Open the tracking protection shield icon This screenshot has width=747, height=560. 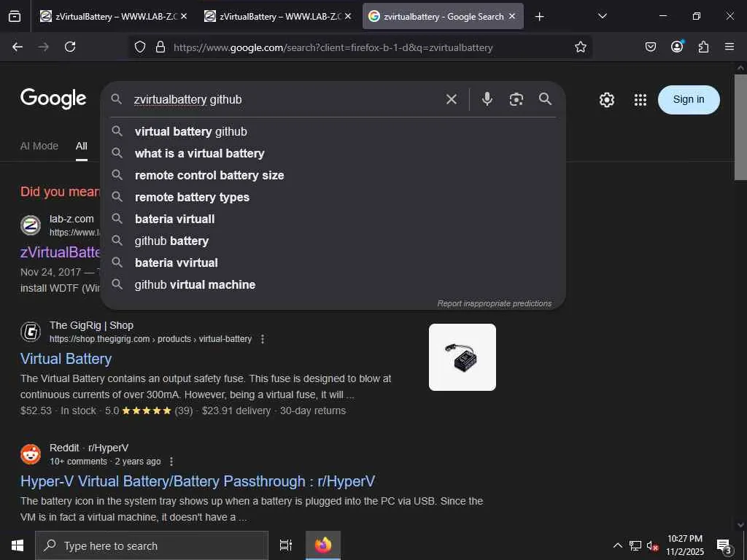[x=139, y=47]
